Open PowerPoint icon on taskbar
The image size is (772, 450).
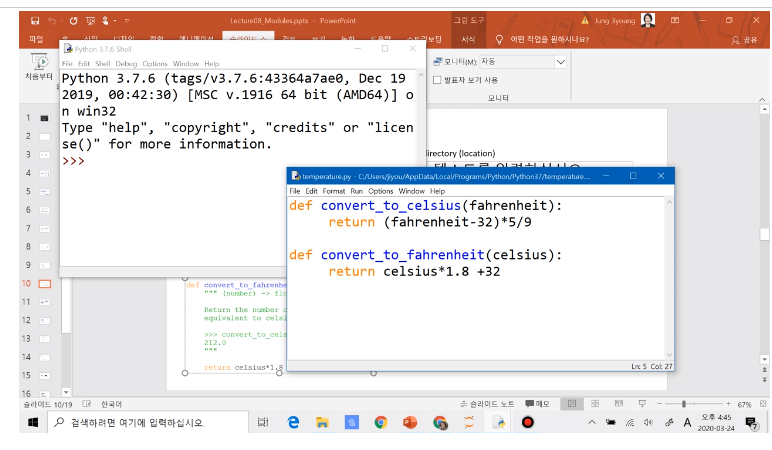click(x=410, y=422)
